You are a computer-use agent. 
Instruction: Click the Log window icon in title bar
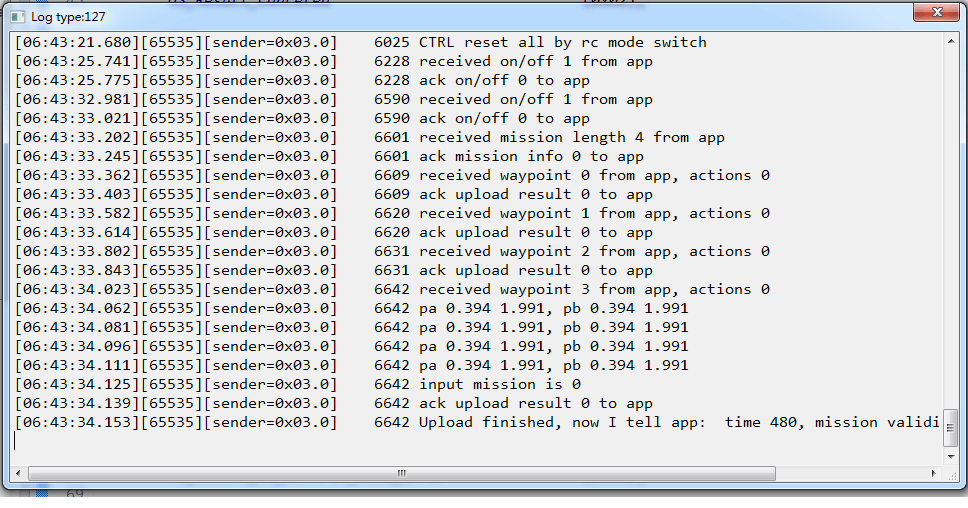[17, 17]
